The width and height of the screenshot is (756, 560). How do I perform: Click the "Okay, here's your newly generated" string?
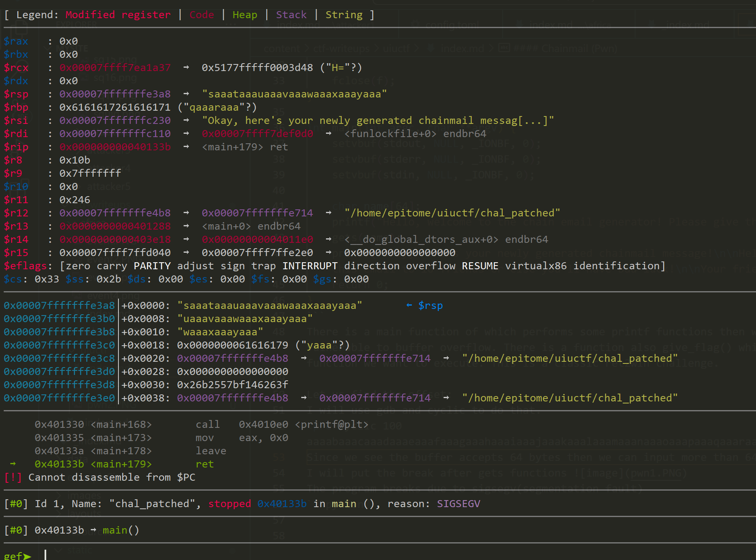point(378,121)
